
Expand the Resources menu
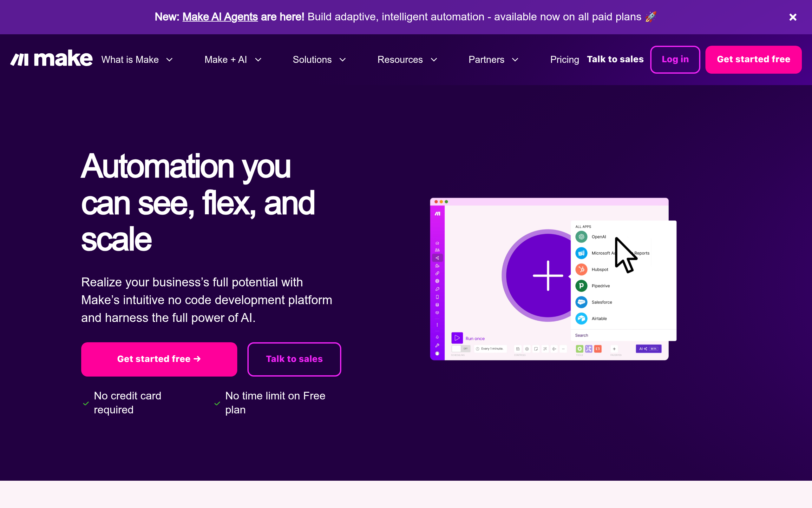(407, 59)
